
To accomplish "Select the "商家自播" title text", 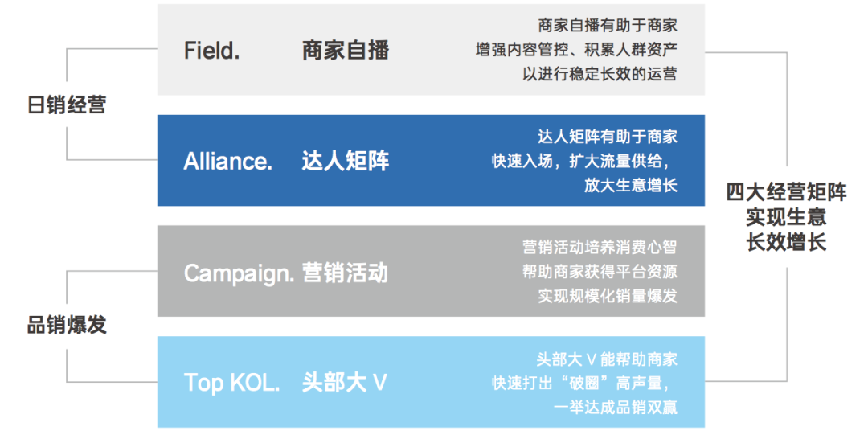I will pos(346,51).
